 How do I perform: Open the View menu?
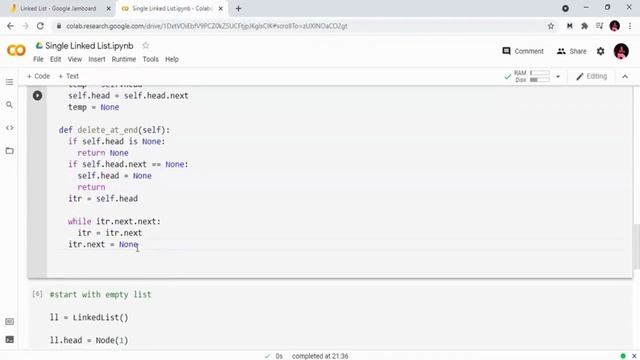(x=75, y=59)
